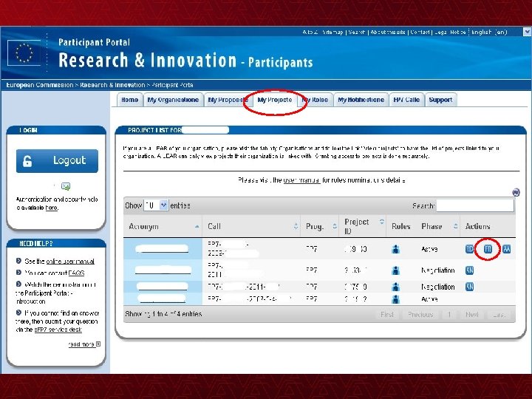Switch to the My Proposals tab
Screen dimensions: 532x399
(x=228, y=100)
